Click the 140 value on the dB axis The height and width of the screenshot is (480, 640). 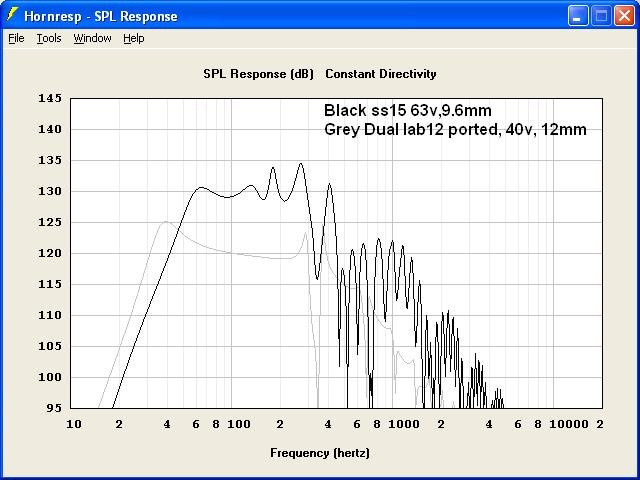pos(50,129)
